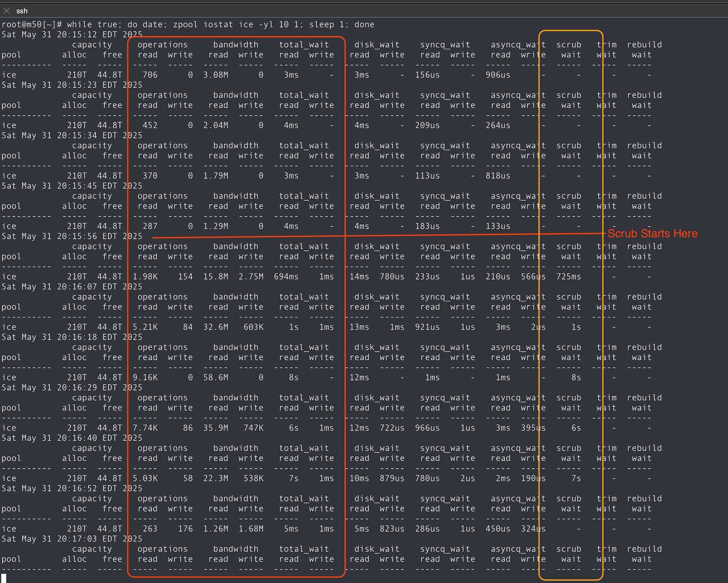Close the ssh tab with the X icon

(6, 11)
